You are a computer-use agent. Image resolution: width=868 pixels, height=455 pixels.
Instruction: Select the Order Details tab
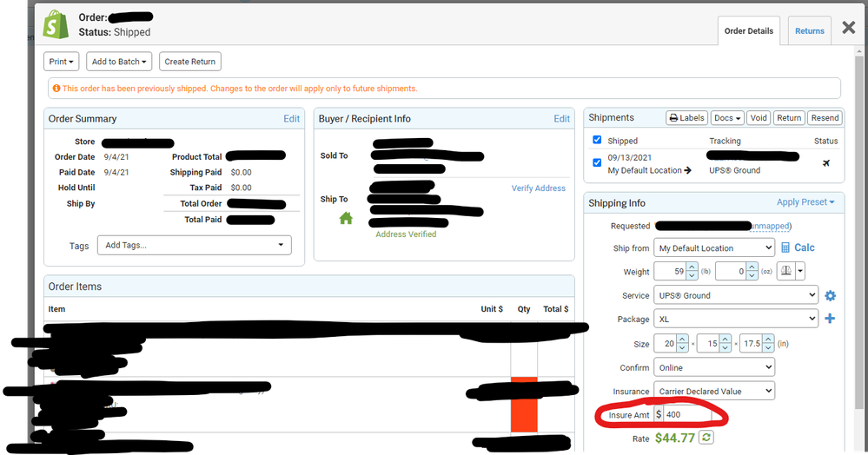[748, 31]
